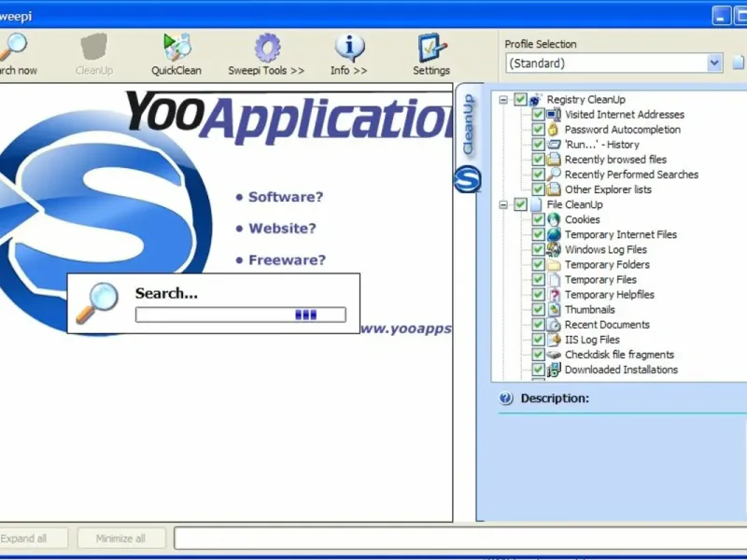Click the Windows Log Files icon
Screen dimensions: 747x560
[x=554, y=249]
